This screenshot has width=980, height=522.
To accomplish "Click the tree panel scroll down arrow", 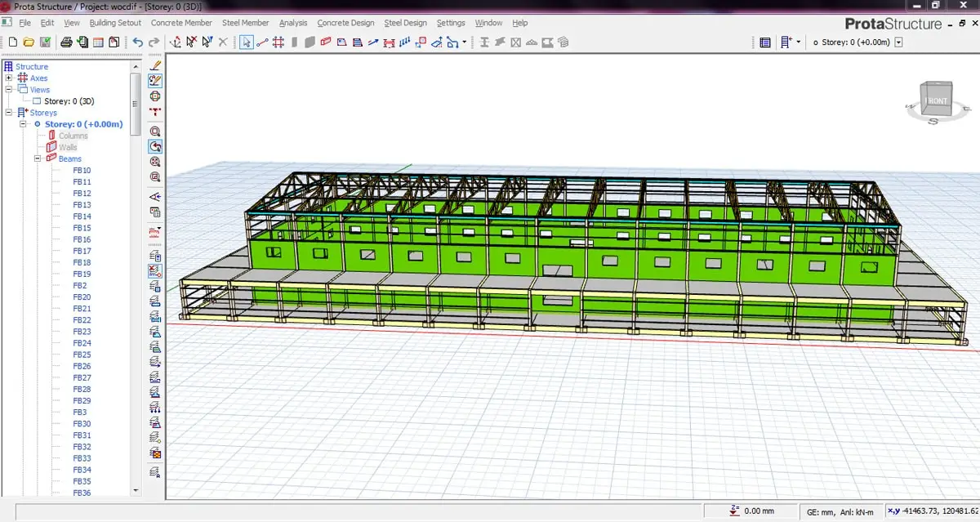I will 136,491.
